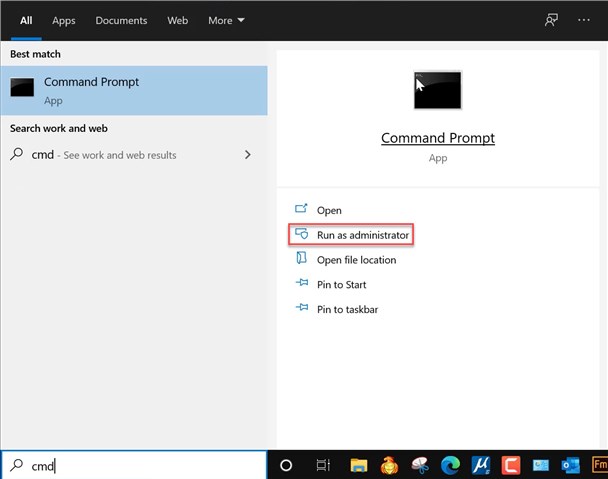Open the three-dots options menu
This screenshot has height=479, width=608.
pyautogui.click(x=584, y=20)
